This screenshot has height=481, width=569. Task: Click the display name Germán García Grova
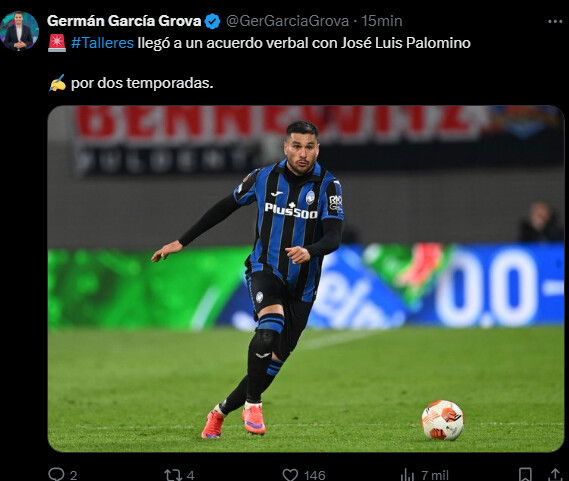click(x=124, y=21)
